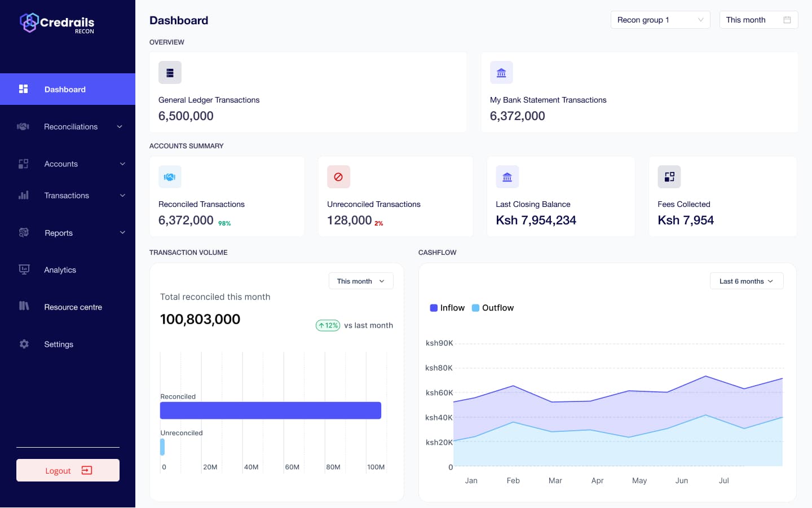
Task: Click the Last Closing Balance bank icon
Action: (x=507, y=177)
